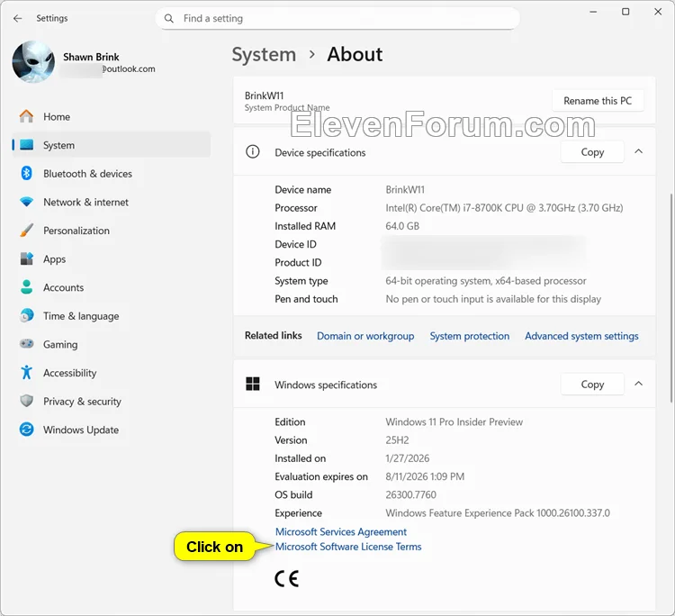
Task: Select the Apps category
Action: point(111,258)
